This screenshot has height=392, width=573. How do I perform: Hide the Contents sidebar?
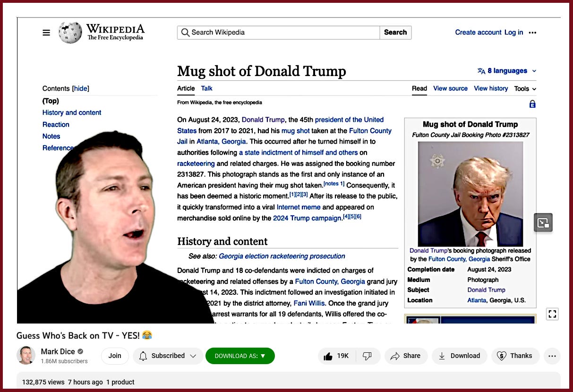pyautogui.click(x=81, y=88)
